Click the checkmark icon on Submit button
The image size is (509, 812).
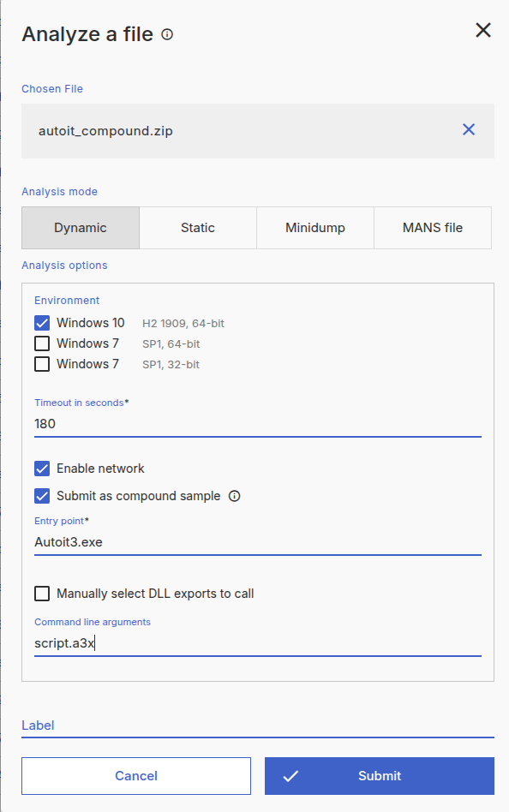[290, 776]
